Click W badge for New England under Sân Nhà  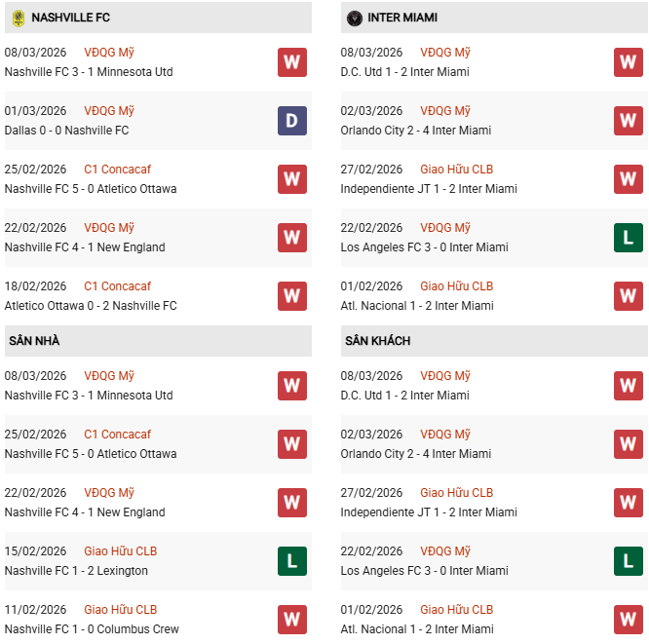point(292,503)
